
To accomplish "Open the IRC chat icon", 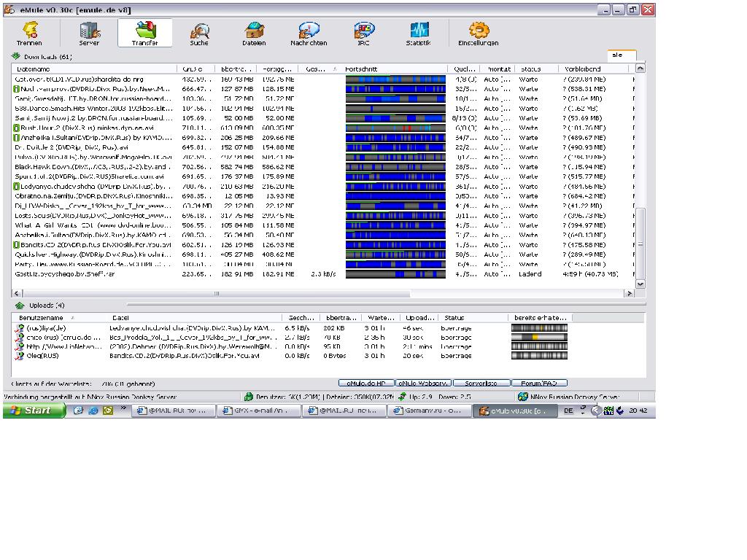I will pos(364,31).
